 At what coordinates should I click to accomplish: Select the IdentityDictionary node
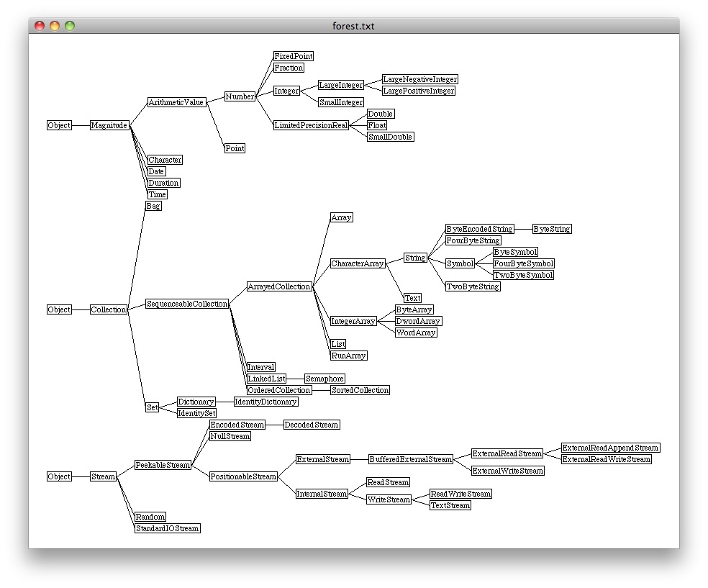pyautogui.click(x=266, y=402)
